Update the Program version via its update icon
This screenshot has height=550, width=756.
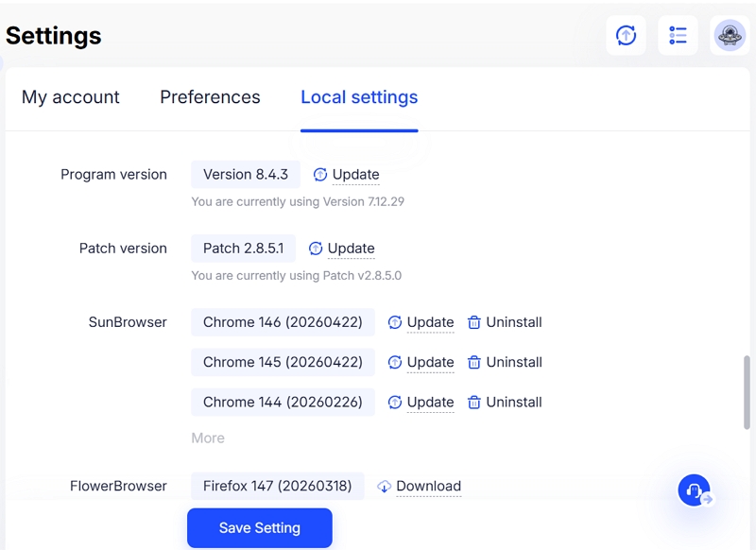tap(321, 175)
